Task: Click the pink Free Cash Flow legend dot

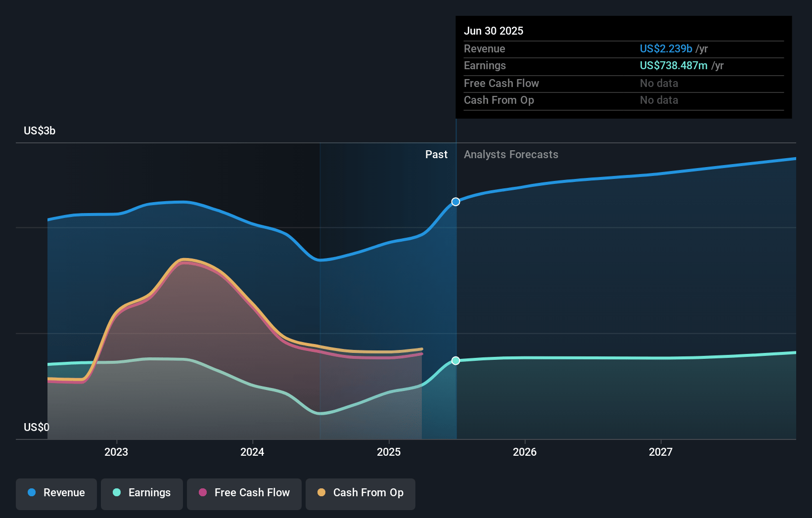Action: [203, 492]
